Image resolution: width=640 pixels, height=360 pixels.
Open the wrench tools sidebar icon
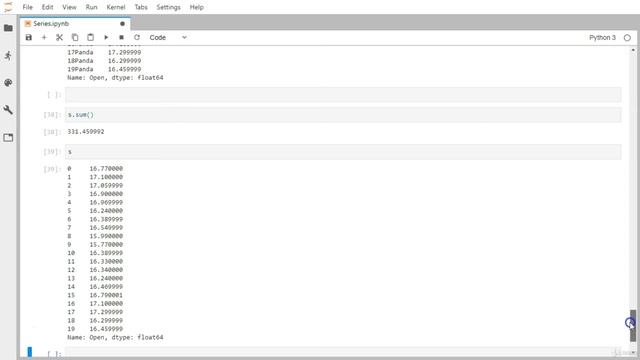coord(8,110)
